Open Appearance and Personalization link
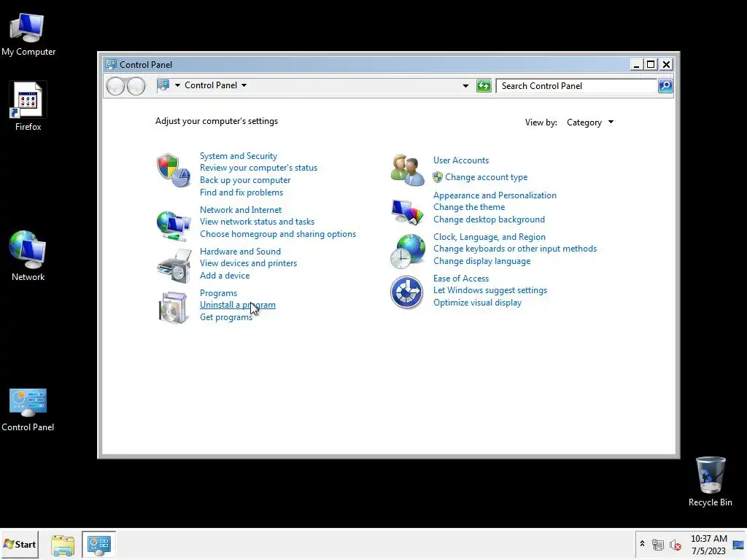 point(495,195)
